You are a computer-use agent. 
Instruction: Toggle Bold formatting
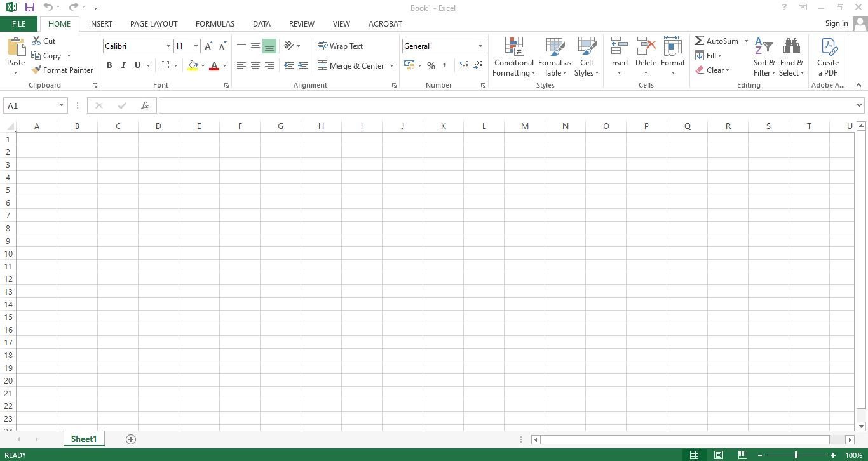pyautogui.click(x=109, y=66)
